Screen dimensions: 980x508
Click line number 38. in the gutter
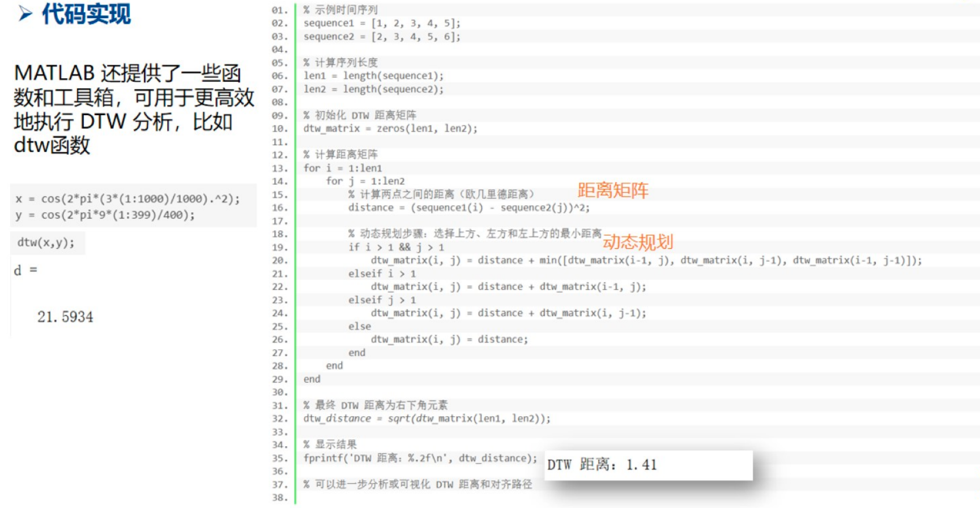tap(279, 498)
